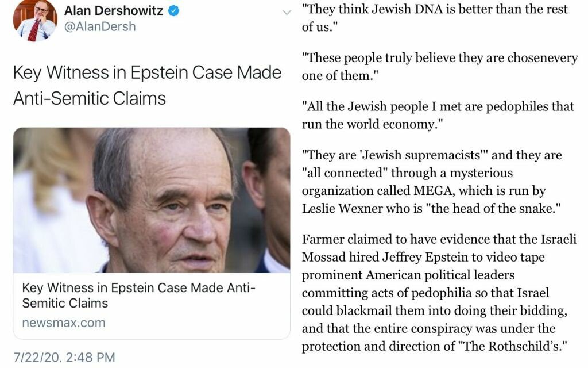Select the tweet headline text
The height and width of the screenshot is (368, 588).
click(147, 85)
